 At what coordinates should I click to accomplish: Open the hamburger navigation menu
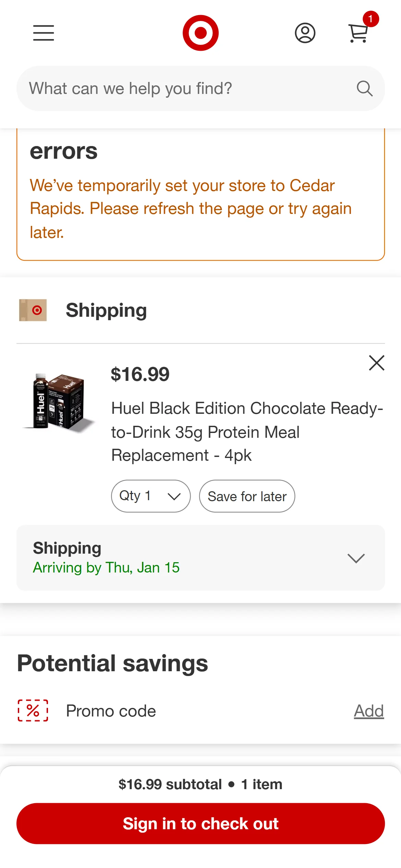point(44,33)
